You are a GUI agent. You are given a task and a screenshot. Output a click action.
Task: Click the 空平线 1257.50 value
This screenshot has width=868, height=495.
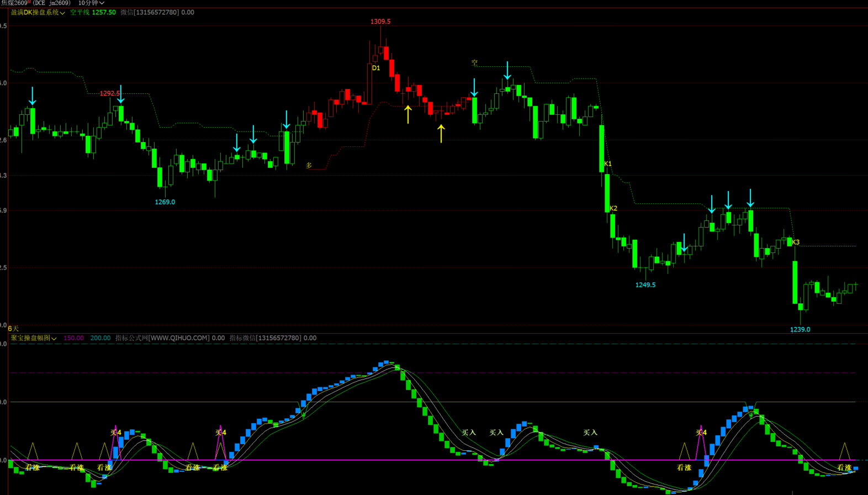[93, 12]
